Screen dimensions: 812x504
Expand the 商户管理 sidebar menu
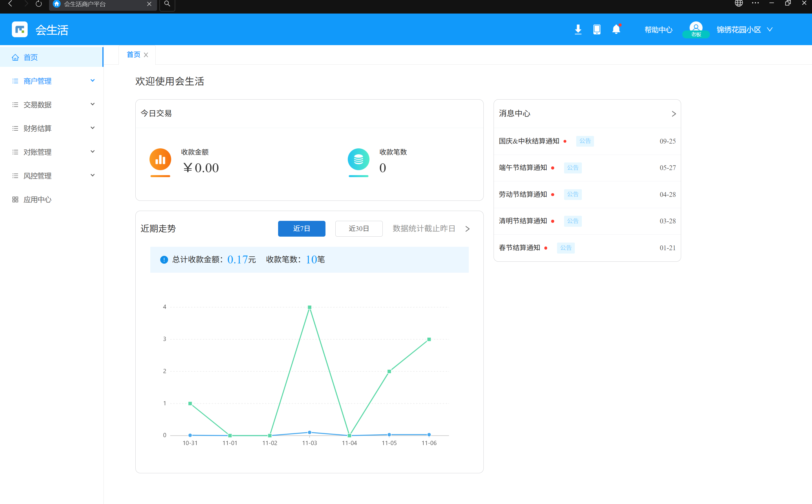tap(52, 81)
